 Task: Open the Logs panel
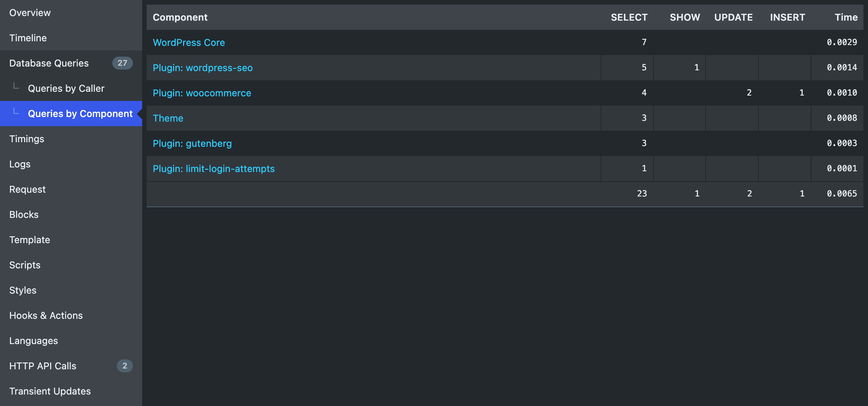coord(20,164)
